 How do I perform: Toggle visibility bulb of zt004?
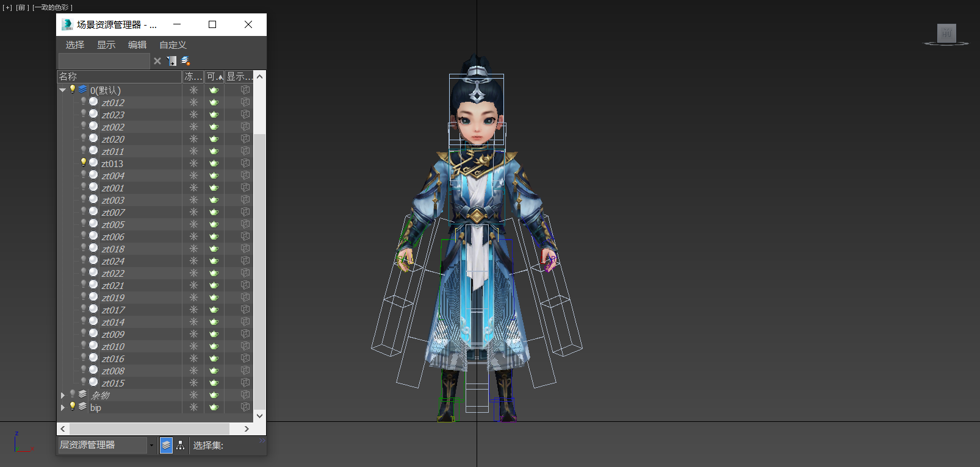(84, 175)
